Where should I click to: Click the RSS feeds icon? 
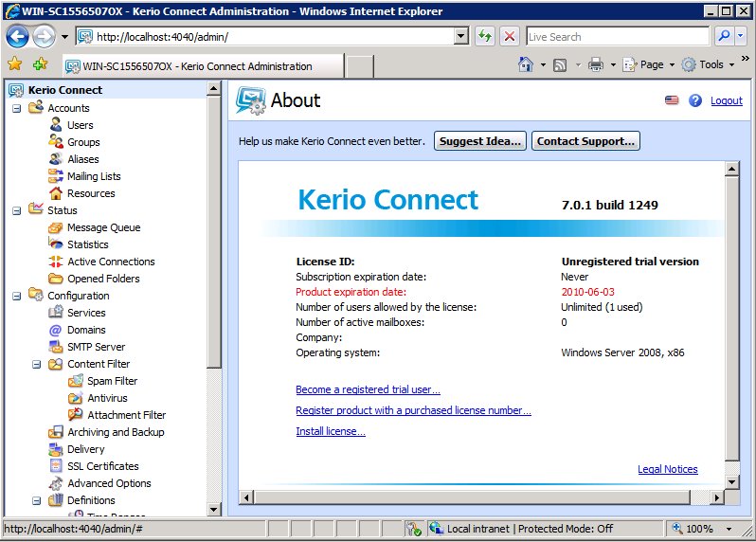pyautogui.click(x=560, y=64)
